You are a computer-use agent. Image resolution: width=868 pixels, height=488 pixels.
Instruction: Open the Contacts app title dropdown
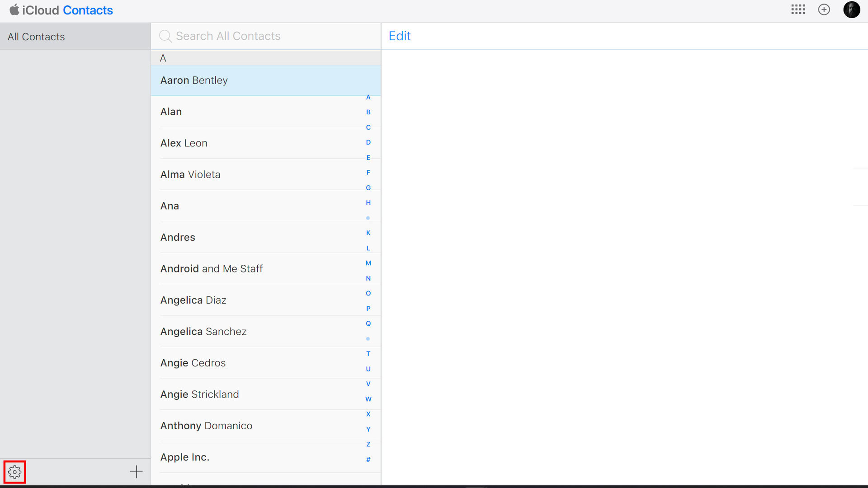coord(88,10)
